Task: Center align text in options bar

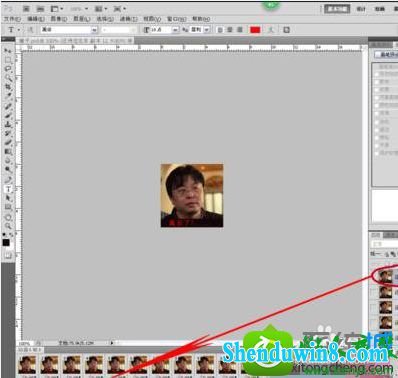Action: tap(230, 30)
